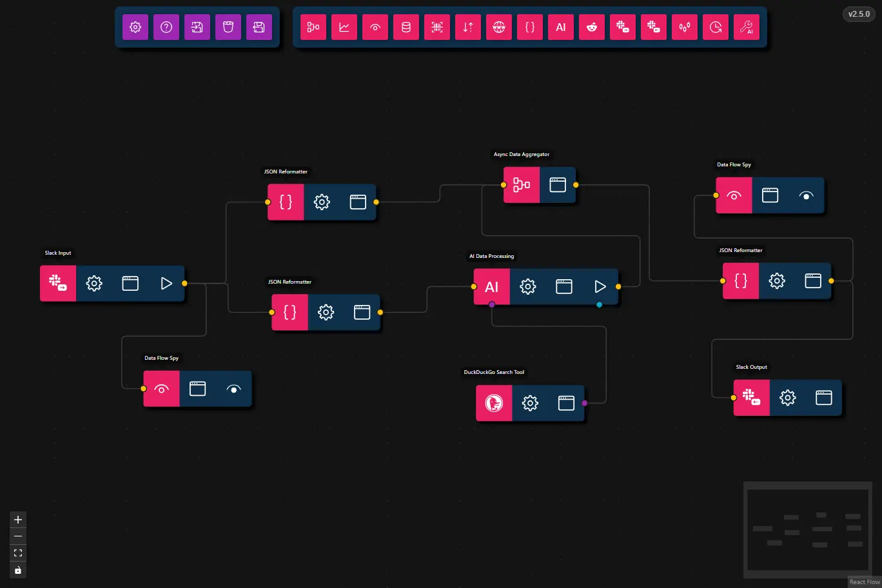Toggle the lock control in the bottom-left panel

(17, 569)
